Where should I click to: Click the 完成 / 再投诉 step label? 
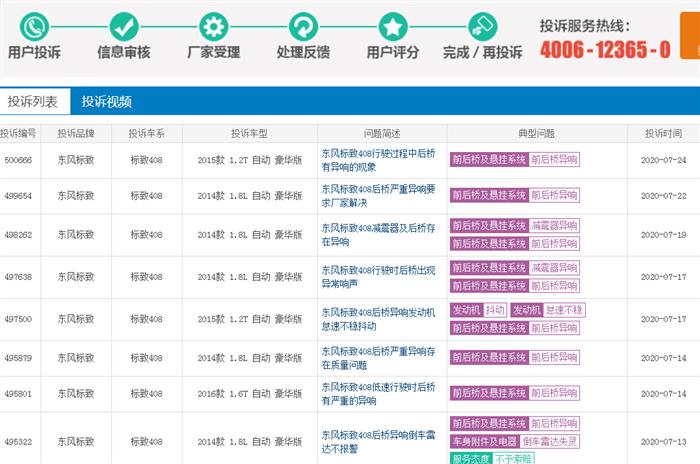point(483,52)
